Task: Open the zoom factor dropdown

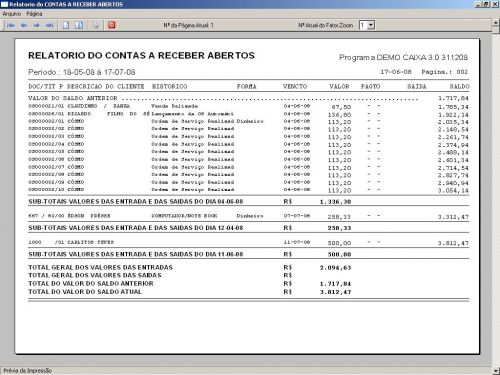Action: (x=371, y=25)
